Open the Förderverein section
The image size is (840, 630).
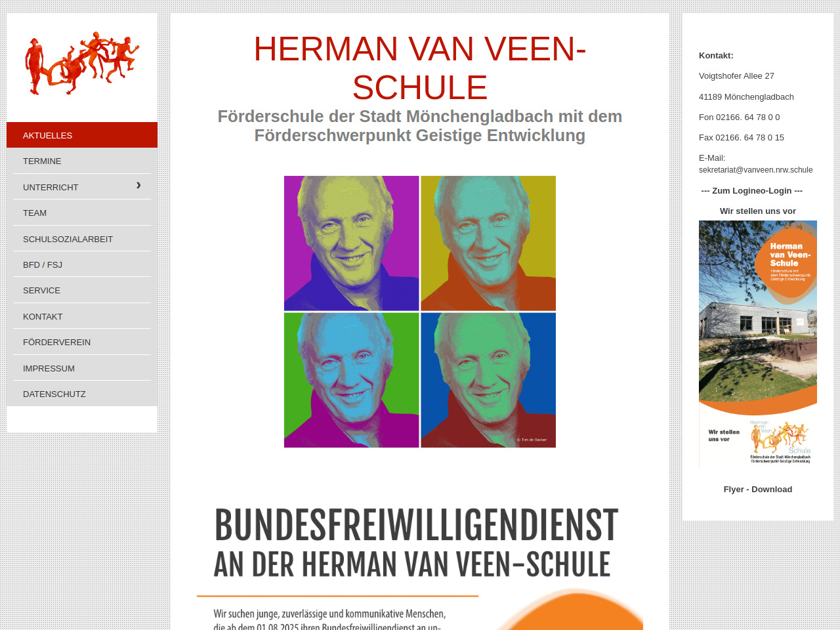pyautogui.click(x=82, y=342)
